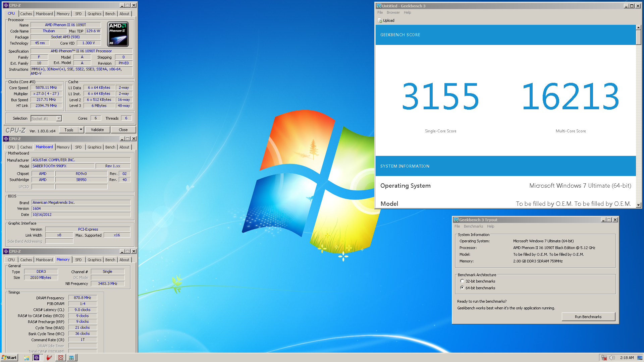Maximize the Geekbench 3 Tryout window
644x362 pixels.
click(609, 220)
